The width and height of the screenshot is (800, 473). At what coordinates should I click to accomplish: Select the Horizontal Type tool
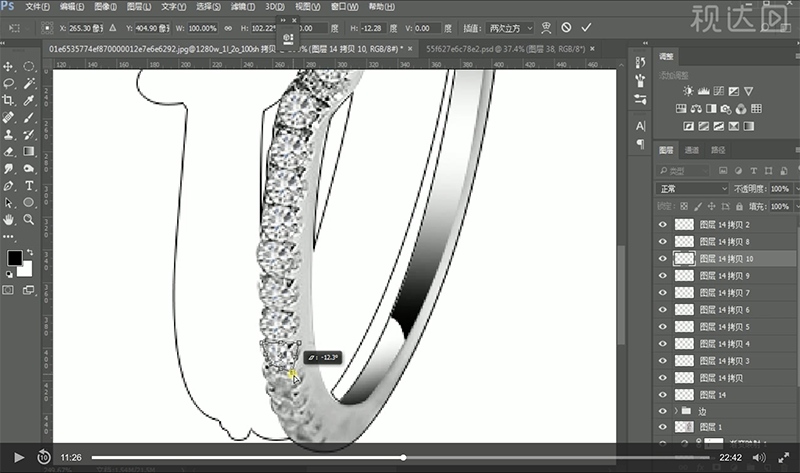[29, 186]
